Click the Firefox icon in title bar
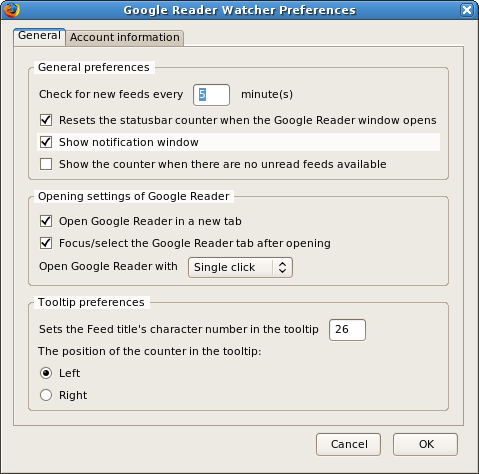This screenshot has width=479, height=474. (x=11, y=10)
